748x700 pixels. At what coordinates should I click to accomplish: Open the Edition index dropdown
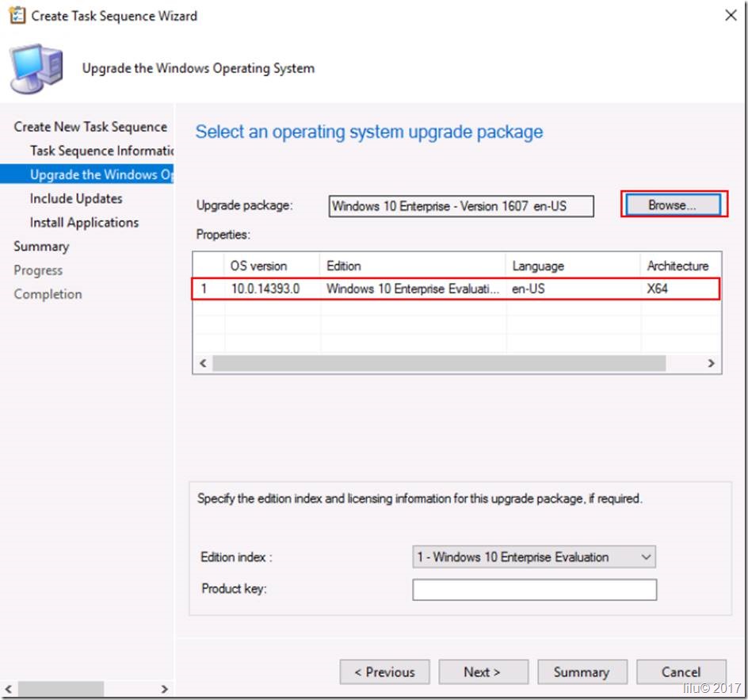534,557
